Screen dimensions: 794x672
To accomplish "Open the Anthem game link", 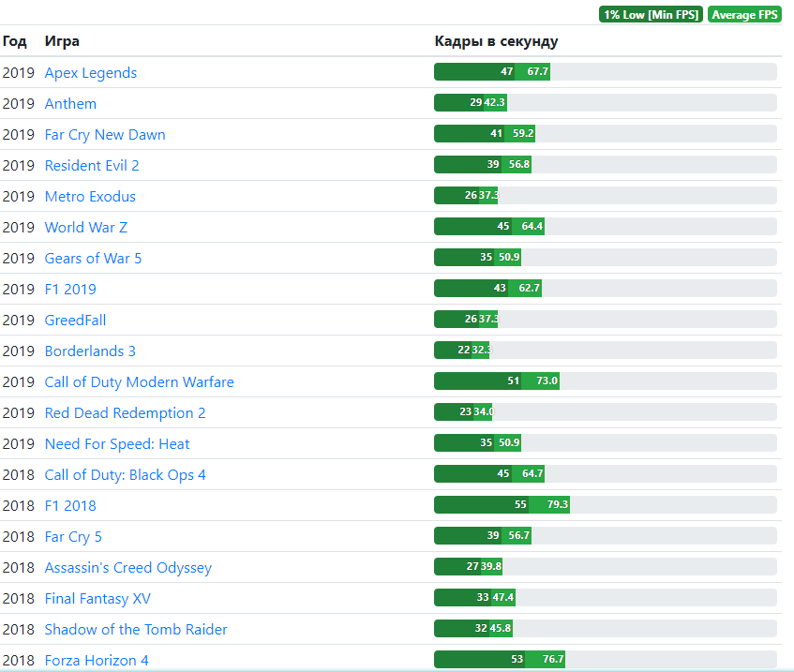I will [x=70, y=104].
